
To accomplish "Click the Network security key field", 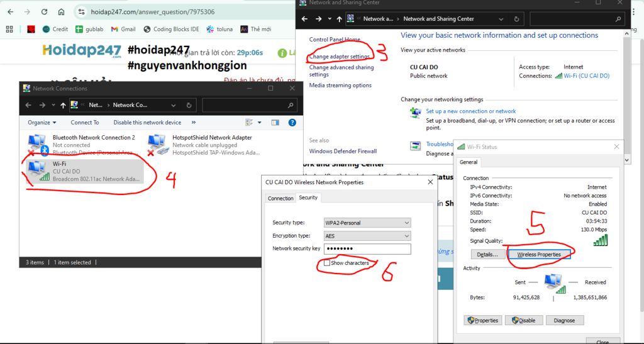I will tap(367, 249).
